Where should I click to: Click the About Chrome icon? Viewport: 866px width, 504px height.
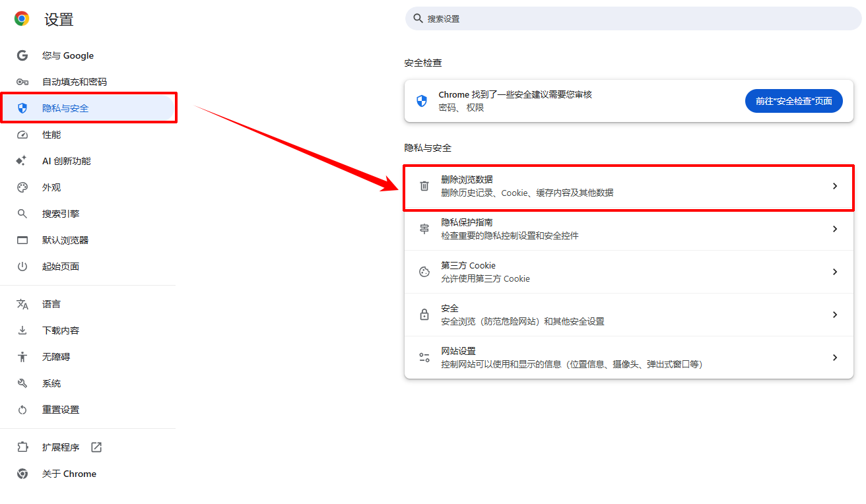(22, 474)
